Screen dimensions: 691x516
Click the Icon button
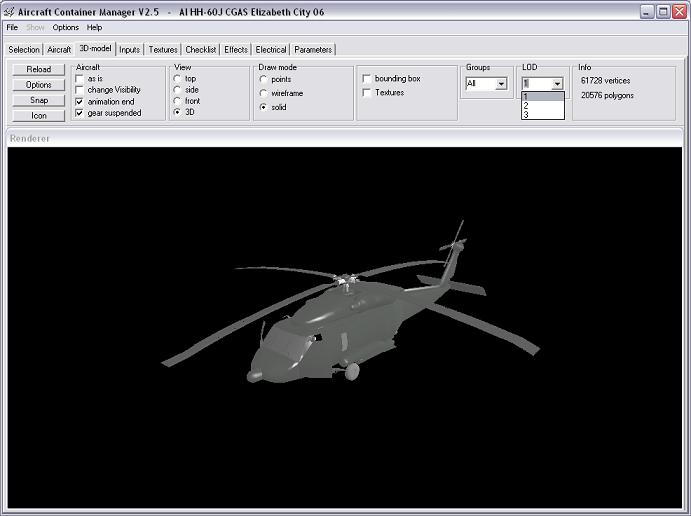(38, 116)
